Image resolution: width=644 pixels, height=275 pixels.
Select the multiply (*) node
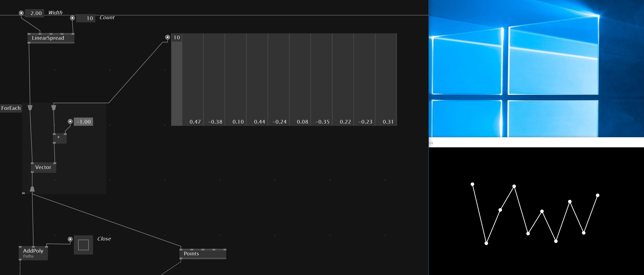pos(59,138)
